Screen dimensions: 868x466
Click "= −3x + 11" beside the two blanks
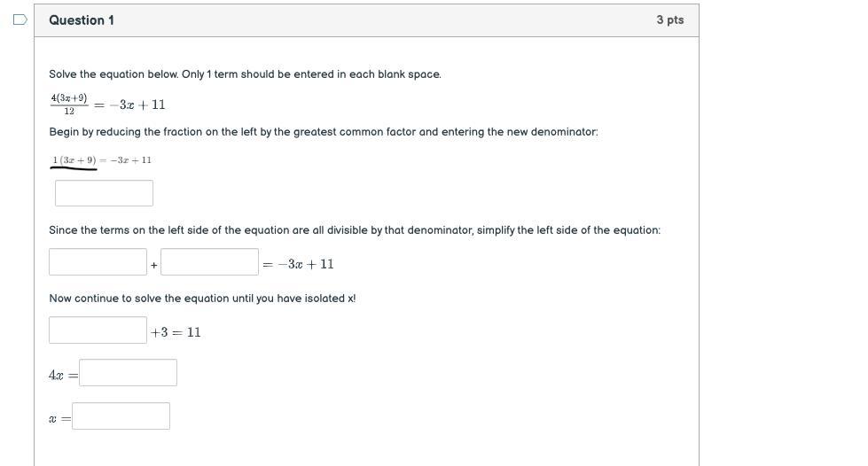299,264
